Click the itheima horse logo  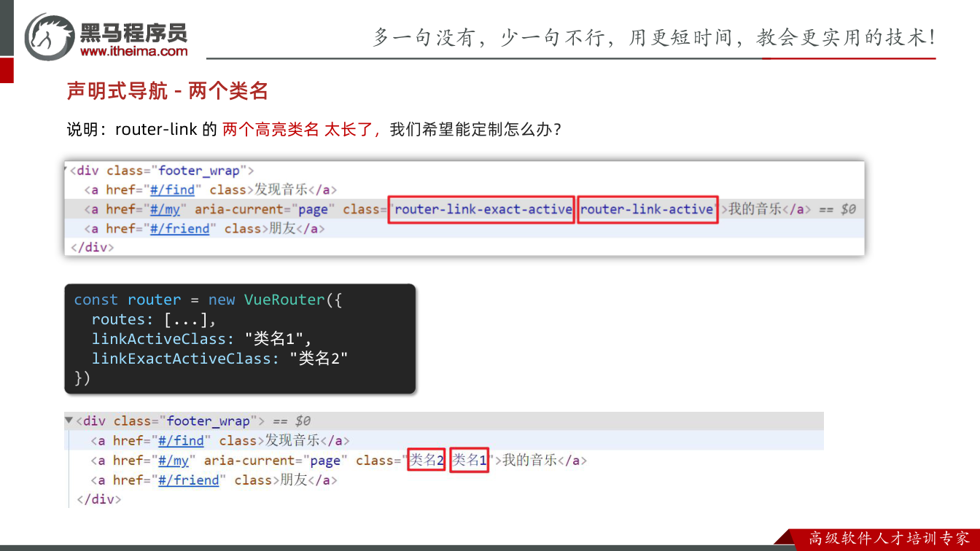pos(50,36)
